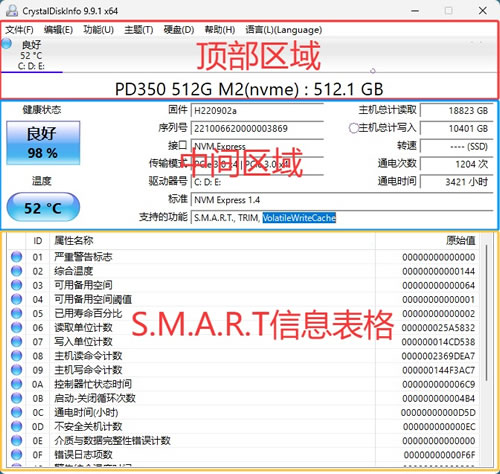This screenshot has height=474, width=500.
Task: Click the status orb for row 0B
Action: 16,398
